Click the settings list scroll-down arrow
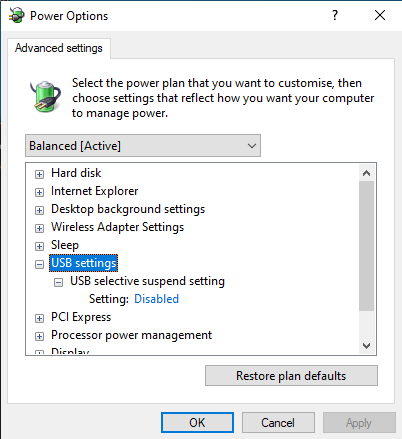The height and width of the screenshot is (439, 402). click(x=367, y=346)
